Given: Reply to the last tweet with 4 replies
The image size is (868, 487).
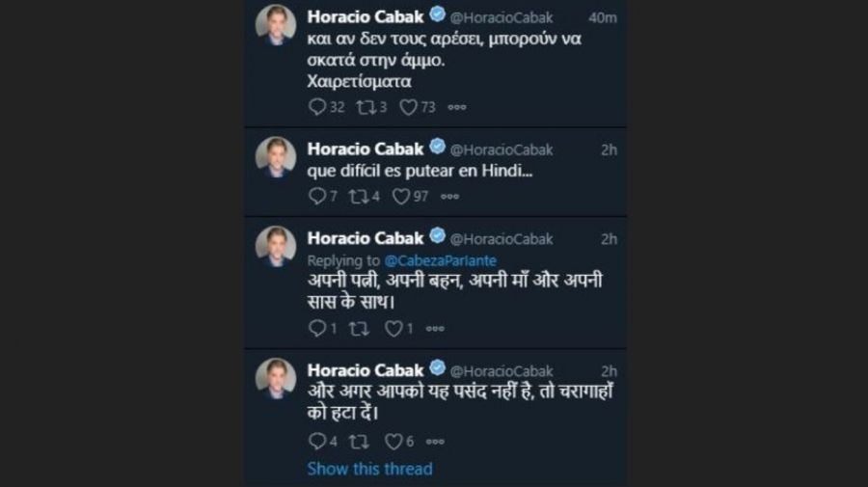Looking at the screenshot, I should tap(316, 442).
